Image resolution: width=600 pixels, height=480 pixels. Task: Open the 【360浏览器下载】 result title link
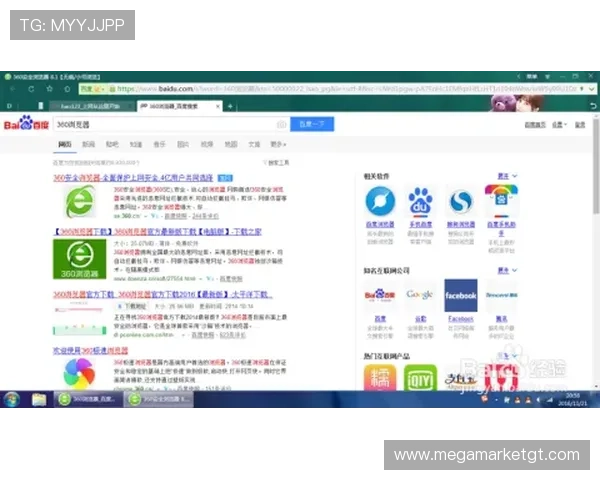click(157, 232)
